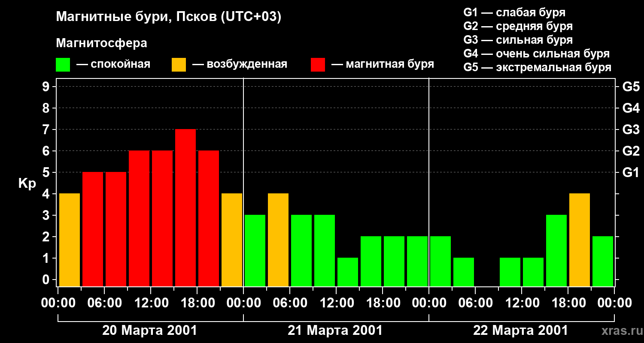Select the orange Kp 4 bar on 22 March
The height and width of the screenshot is (343, 644).
coord(580,240)
